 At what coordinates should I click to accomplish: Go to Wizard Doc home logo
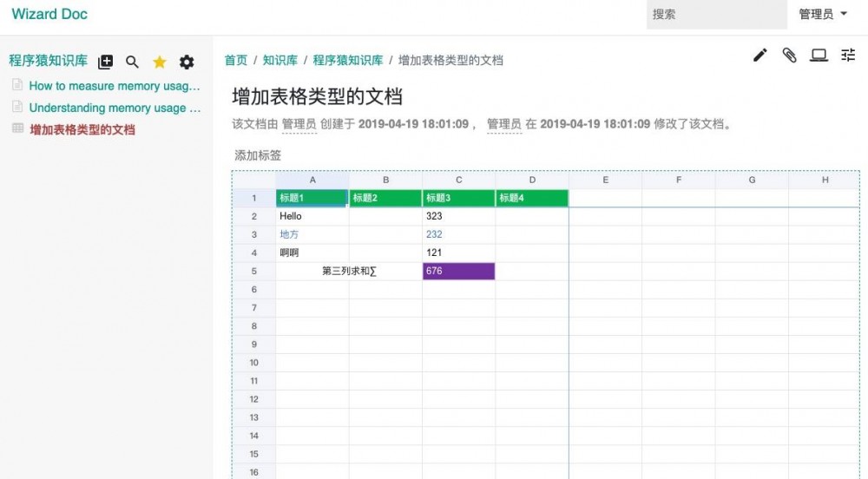[x=49, y=14]
